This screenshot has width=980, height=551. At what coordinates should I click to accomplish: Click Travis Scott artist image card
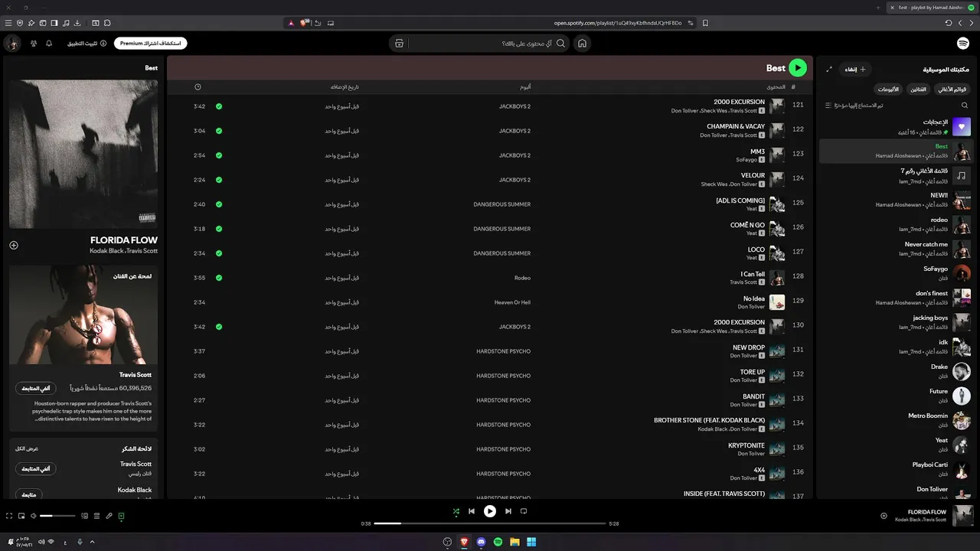click(83, 315)
